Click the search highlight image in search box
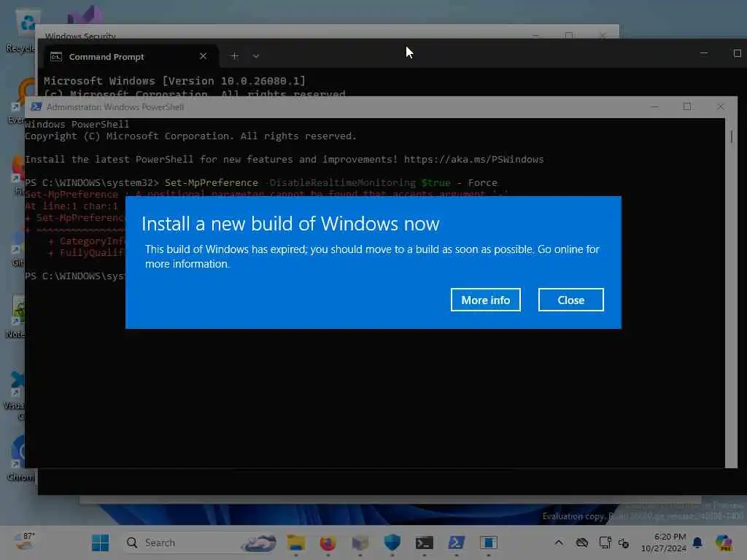Screen dimensions: 747x560 pyautogui.click(x=260, y=542)
